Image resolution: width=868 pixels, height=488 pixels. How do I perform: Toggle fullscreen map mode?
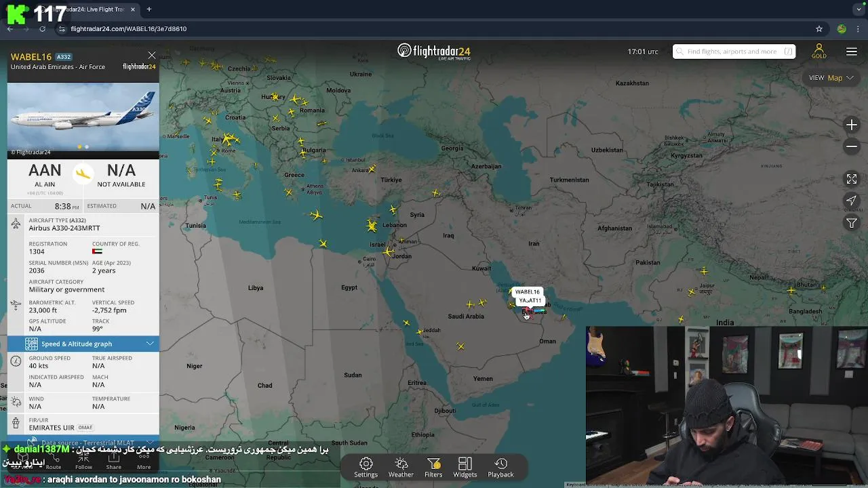(852, 179)
